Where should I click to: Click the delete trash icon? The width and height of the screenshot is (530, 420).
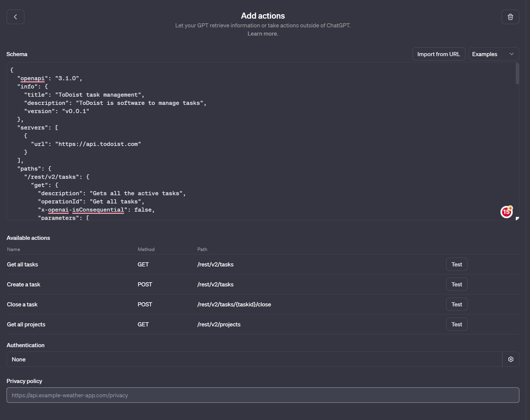[x=510, y=17]
